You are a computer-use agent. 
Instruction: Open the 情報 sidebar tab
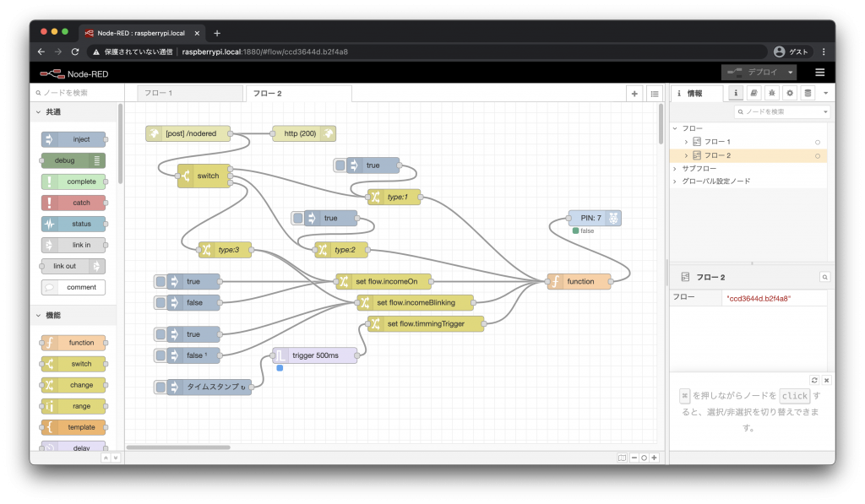(697, 93)
